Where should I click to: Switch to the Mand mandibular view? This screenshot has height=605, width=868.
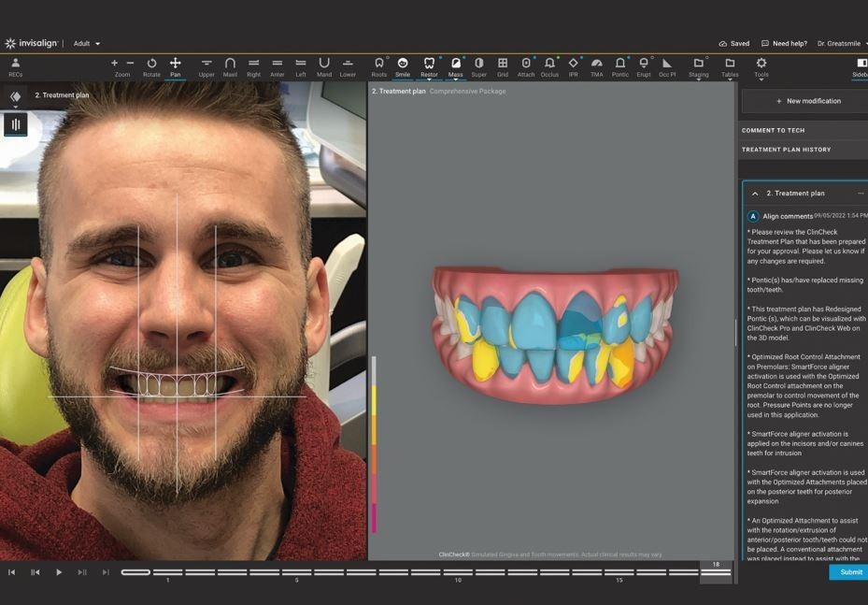coord(324,67)
